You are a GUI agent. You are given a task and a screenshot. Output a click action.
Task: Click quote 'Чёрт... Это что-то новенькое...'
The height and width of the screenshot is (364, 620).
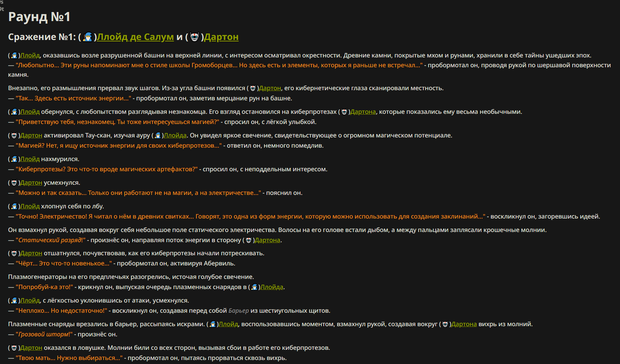click(64, 263)
